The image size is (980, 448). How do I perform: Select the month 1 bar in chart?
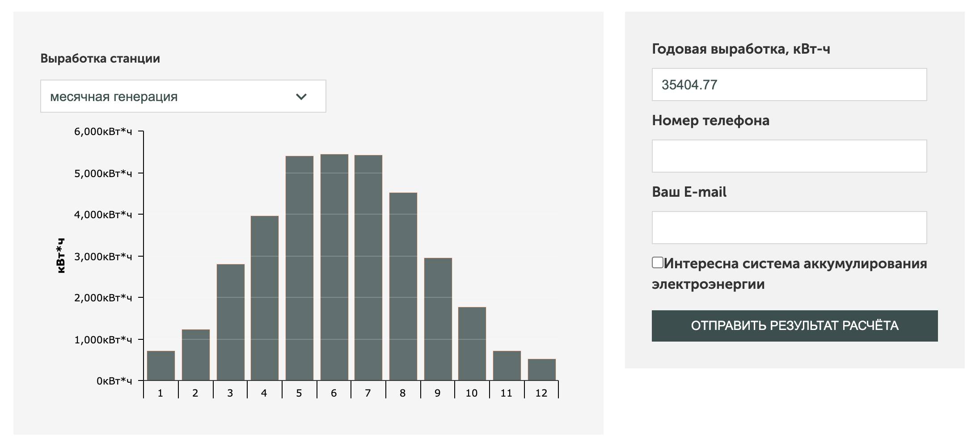[x=161, y=366]
